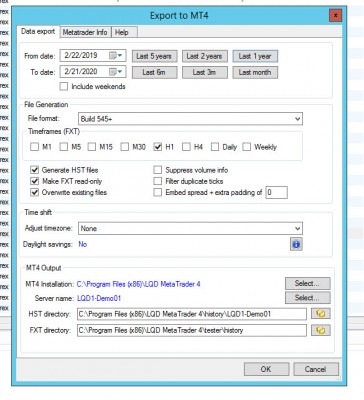Click Select for MT4 Installation
The height and width of the screenshot is (400, 364).
(x=308, y=283)
